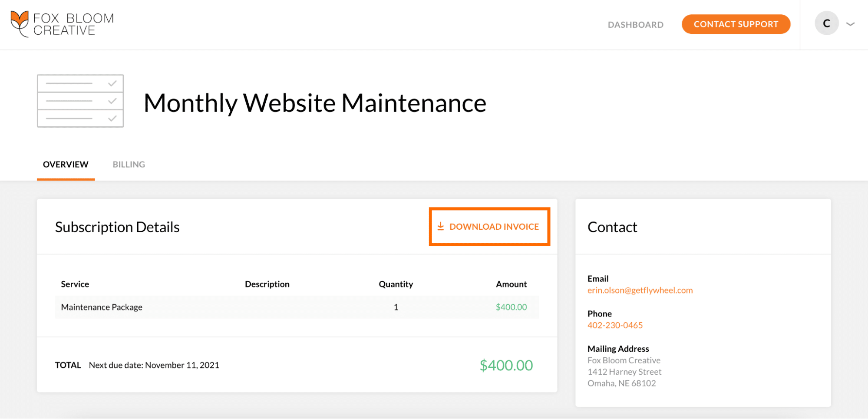Click the checklist subscription icon
The height and width of the screenshot is (419, 868).
click(x=80, y=101)
